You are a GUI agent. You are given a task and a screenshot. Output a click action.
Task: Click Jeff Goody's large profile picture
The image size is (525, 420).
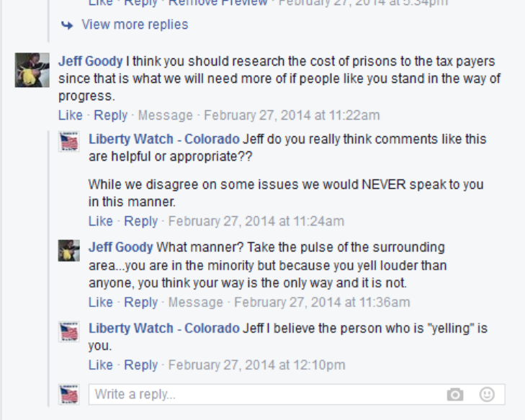click(32, 70)
